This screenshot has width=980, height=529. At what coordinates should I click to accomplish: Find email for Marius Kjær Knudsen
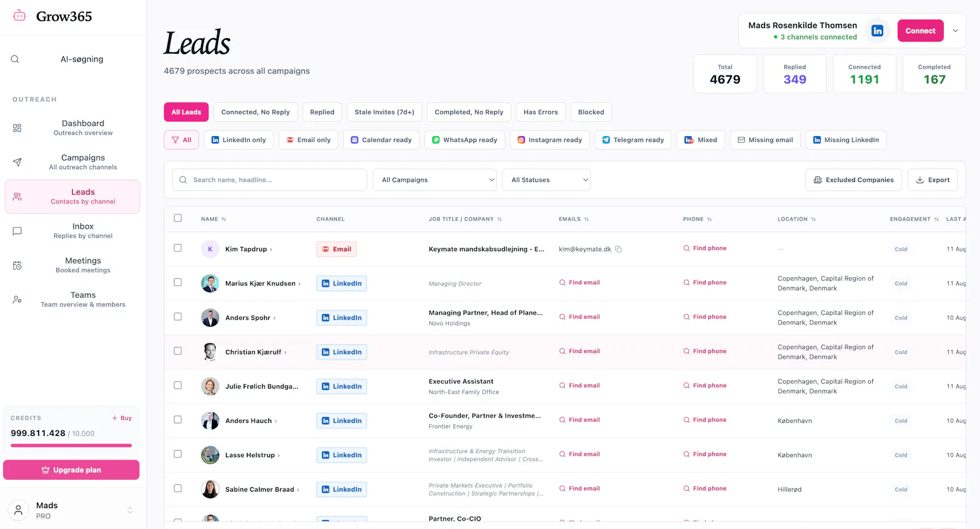pyautogui.click(x=579, y=283)
